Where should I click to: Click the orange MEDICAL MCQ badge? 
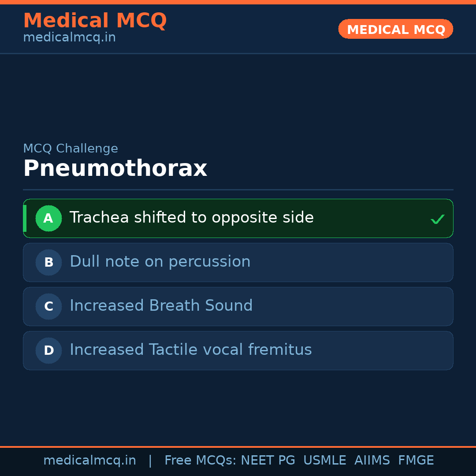coord(395,29)
